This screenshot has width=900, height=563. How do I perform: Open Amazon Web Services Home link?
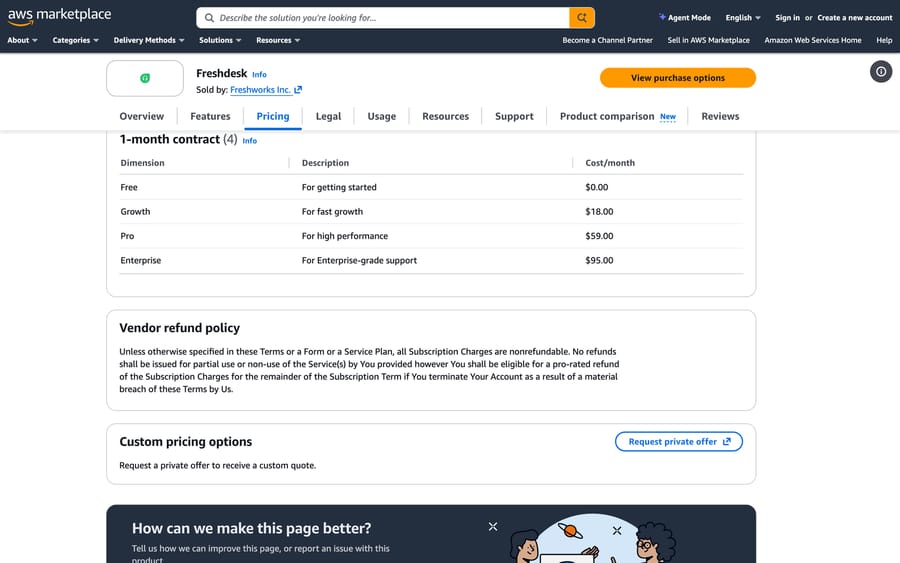pos(813,40)
